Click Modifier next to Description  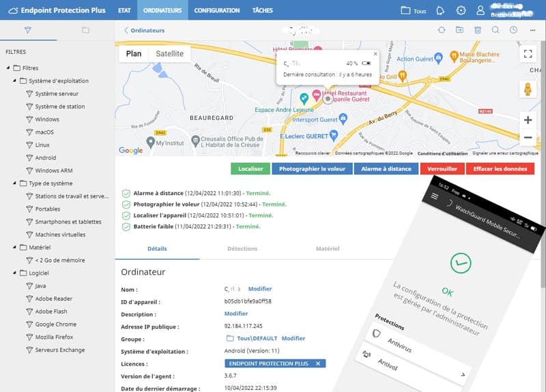point(236,314)
